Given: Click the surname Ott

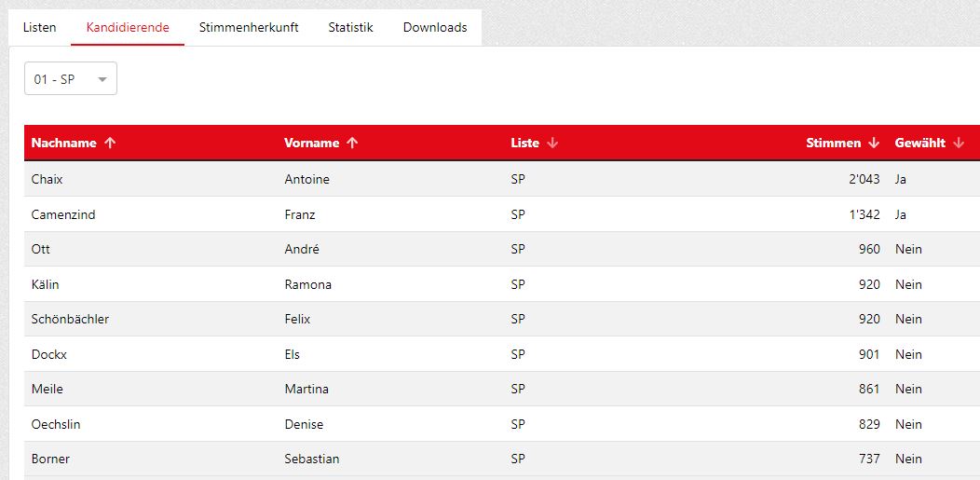Looking at the screenshot, I should point(41,250).
